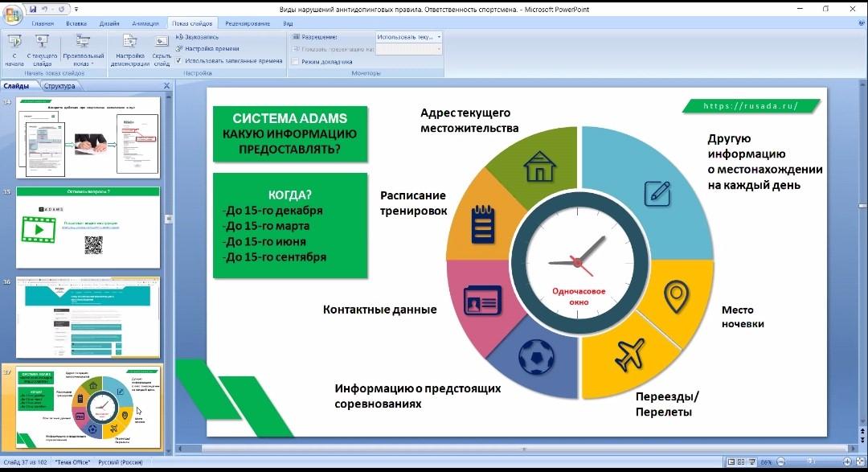Enable the Режим докладчика checkbox
Screen dimensions: 868x472
click(296, 61)
